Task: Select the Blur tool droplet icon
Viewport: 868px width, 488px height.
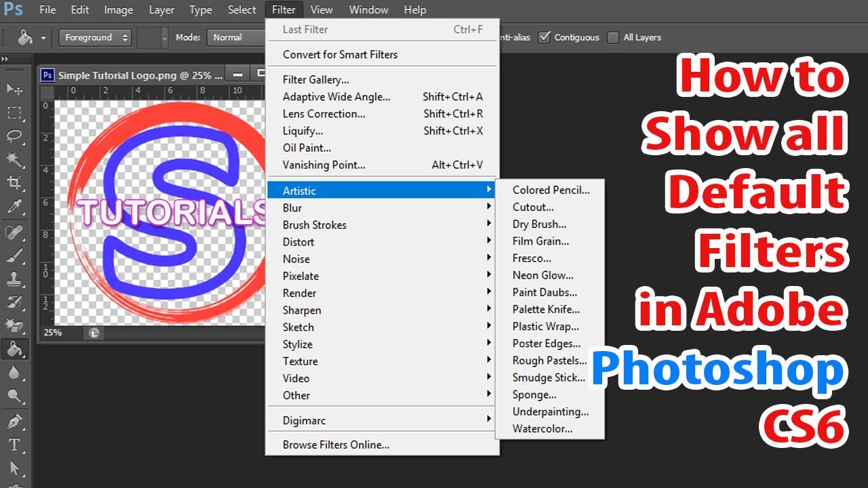Action: pos(14,373)
